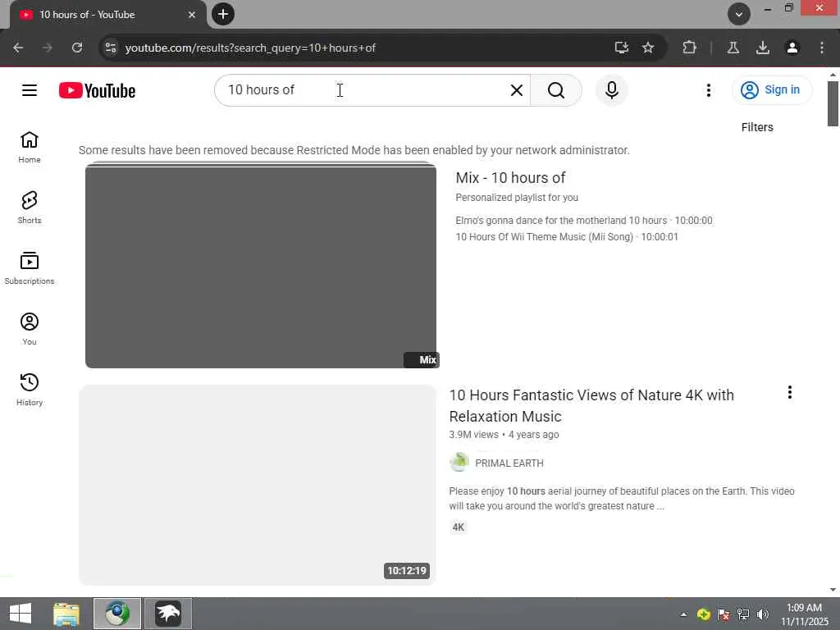Viewport: 840px width, 630px height.
Task: Click the browser address bar URL
Action: pyautogui.click(x=250, y=48)
